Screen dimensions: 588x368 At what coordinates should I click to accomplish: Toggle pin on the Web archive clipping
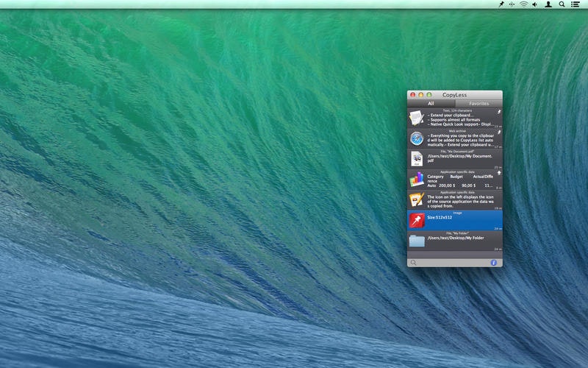tap(498, 133)
